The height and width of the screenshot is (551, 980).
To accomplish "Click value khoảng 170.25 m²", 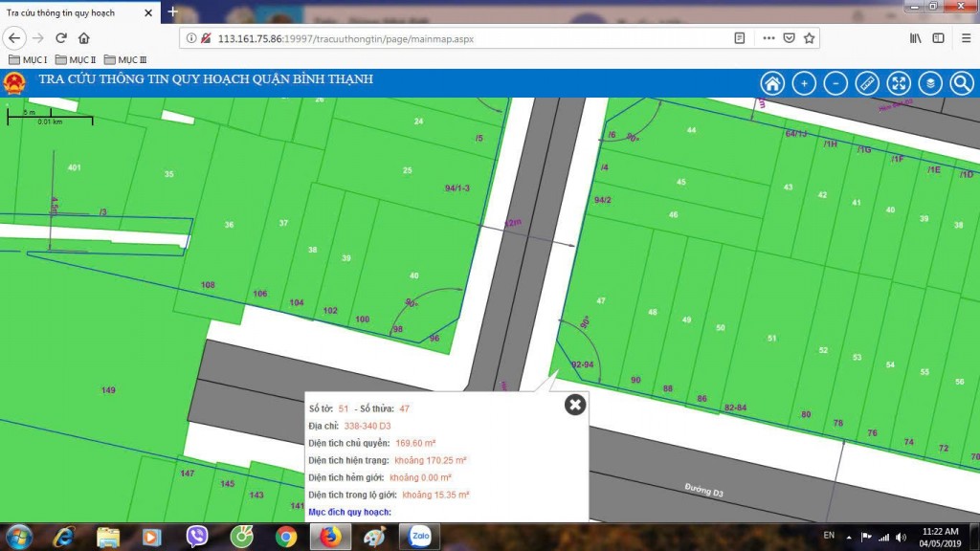I will 430,460.
